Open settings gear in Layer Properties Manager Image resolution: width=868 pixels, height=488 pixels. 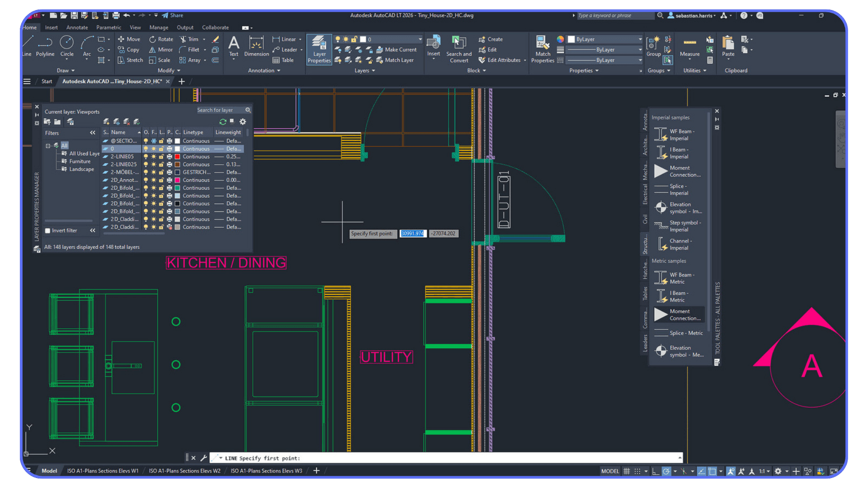243,121
